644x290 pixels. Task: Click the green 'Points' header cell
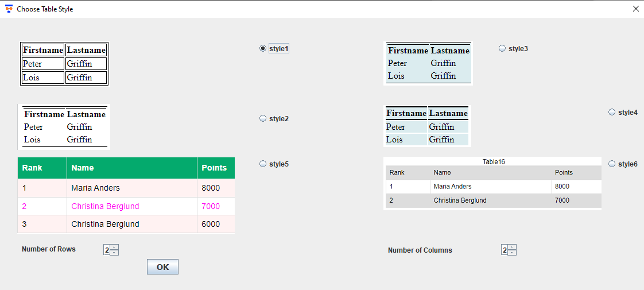[216, 168]
